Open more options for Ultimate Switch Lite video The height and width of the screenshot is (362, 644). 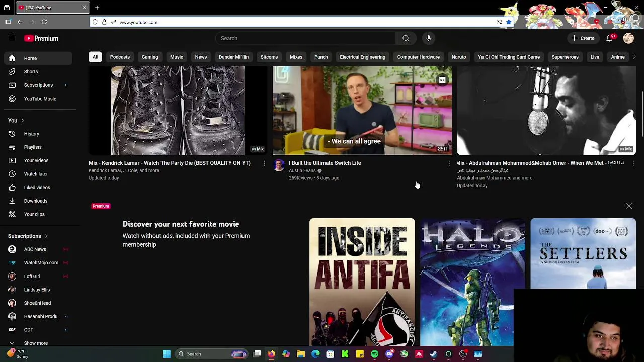[x=449, y=163]
